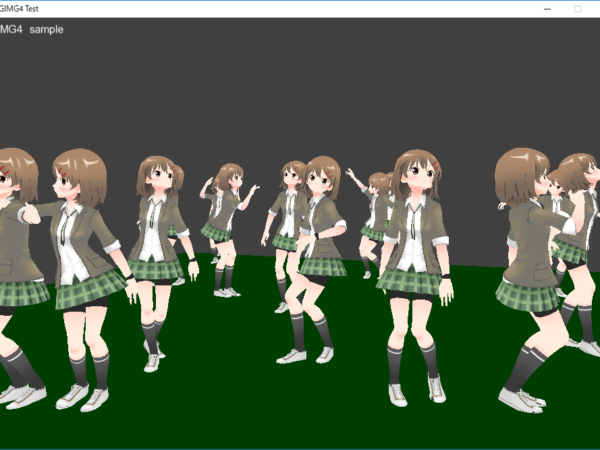Click the 'sample' overlay text
The width and height of the screenshot is (600, 450).
(x=46, y=29)
